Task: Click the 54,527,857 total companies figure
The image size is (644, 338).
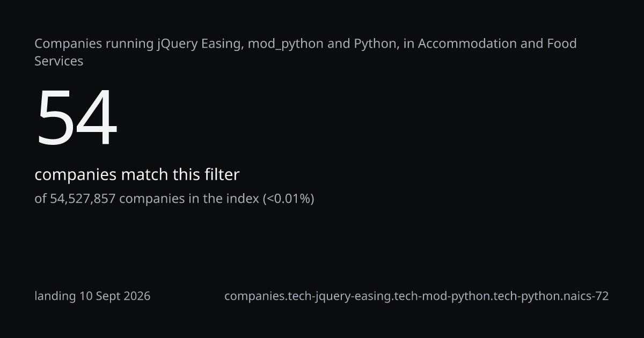Action: click(83, 199)
